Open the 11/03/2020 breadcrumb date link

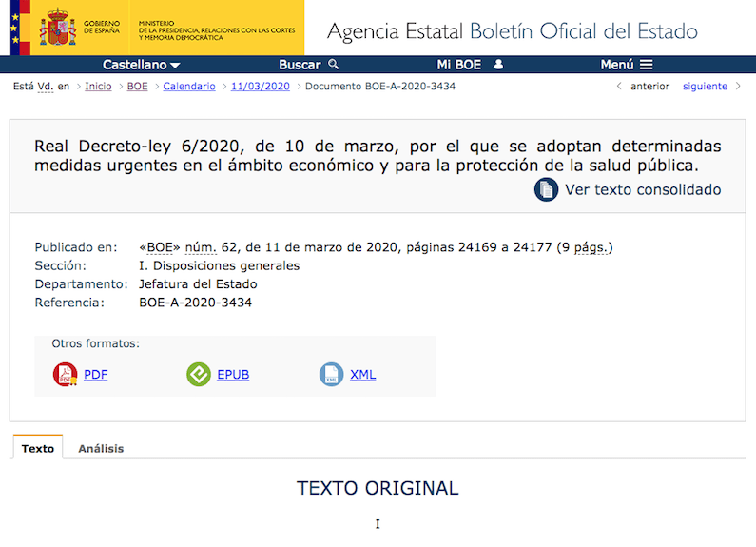coord(261,87)
